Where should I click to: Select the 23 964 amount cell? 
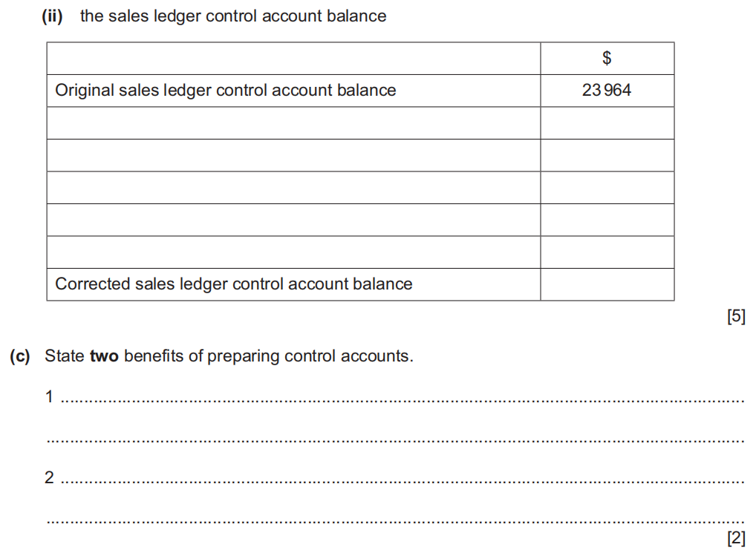point(607,91)
